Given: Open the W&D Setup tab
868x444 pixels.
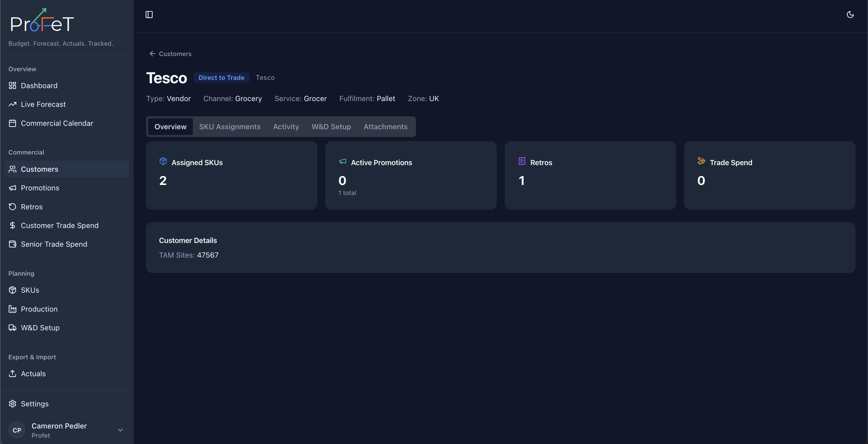Looking at the screenshot, I should [x=331, y=126].
